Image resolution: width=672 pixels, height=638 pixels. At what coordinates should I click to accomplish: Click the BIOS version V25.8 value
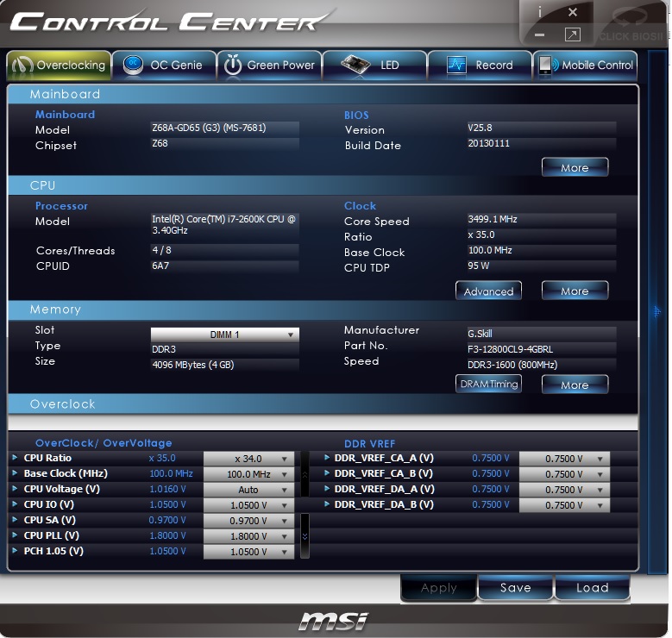click(x=541, y=128)
